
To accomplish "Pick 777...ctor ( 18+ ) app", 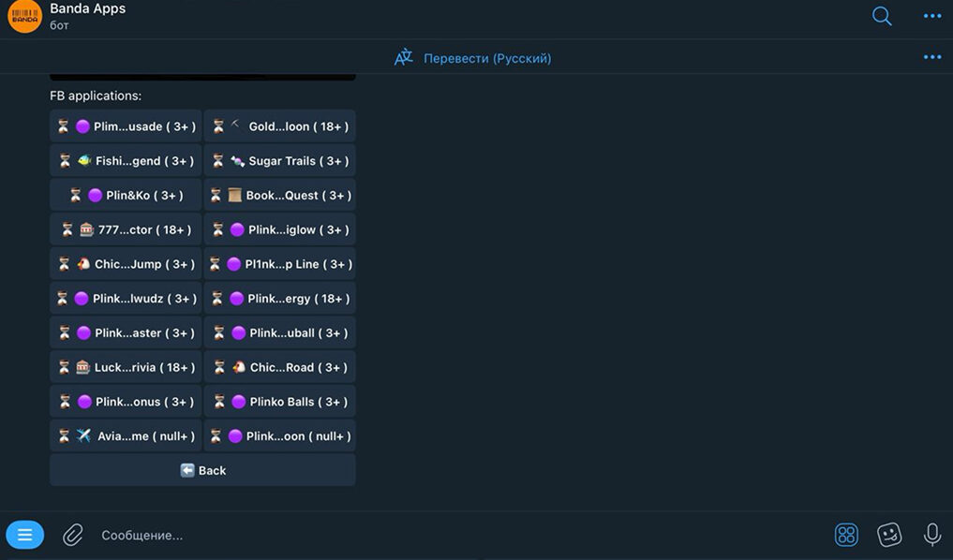I will coord(126,229).
